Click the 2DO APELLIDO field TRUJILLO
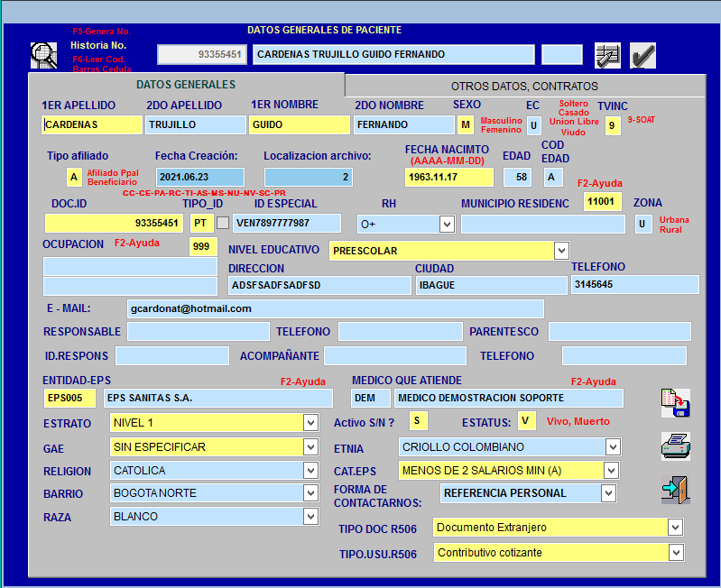721x588 pixels. click(x=196, y=124)
